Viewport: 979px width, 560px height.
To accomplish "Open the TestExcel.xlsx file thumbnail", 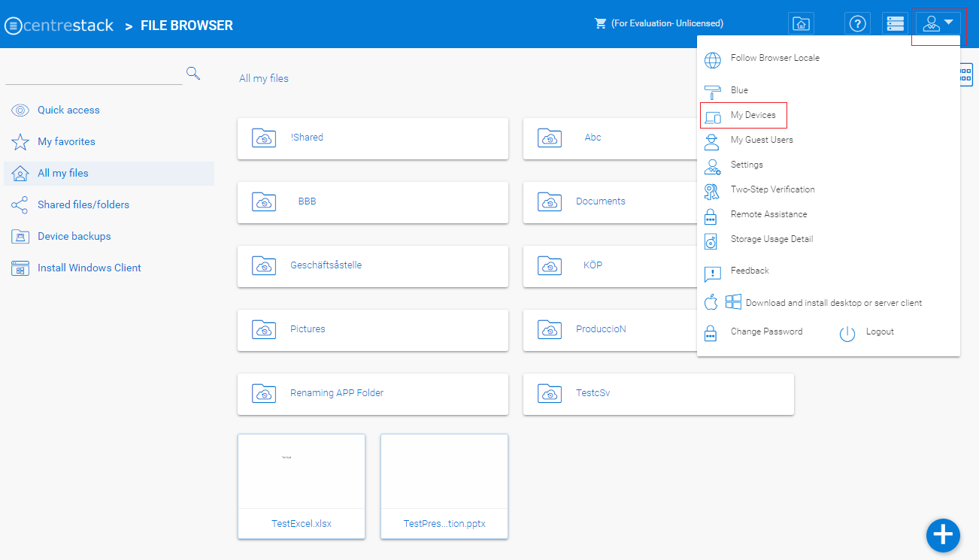I will click(302, 486).
